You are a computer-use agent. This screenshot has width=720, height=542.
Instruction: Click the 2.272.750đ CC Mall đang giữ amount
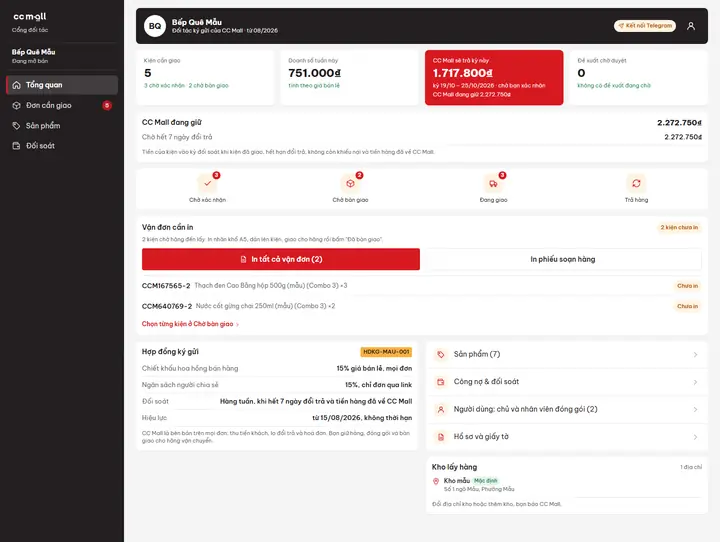[x=679, y=123]
